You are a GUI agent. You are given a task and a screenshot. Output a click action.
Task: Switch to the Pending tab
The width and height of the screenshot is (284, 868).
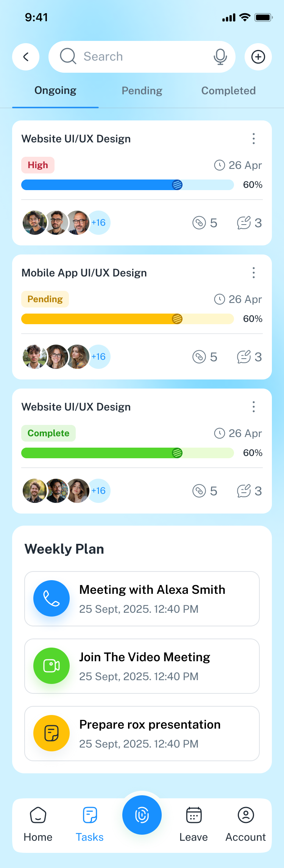pos(142,91)
